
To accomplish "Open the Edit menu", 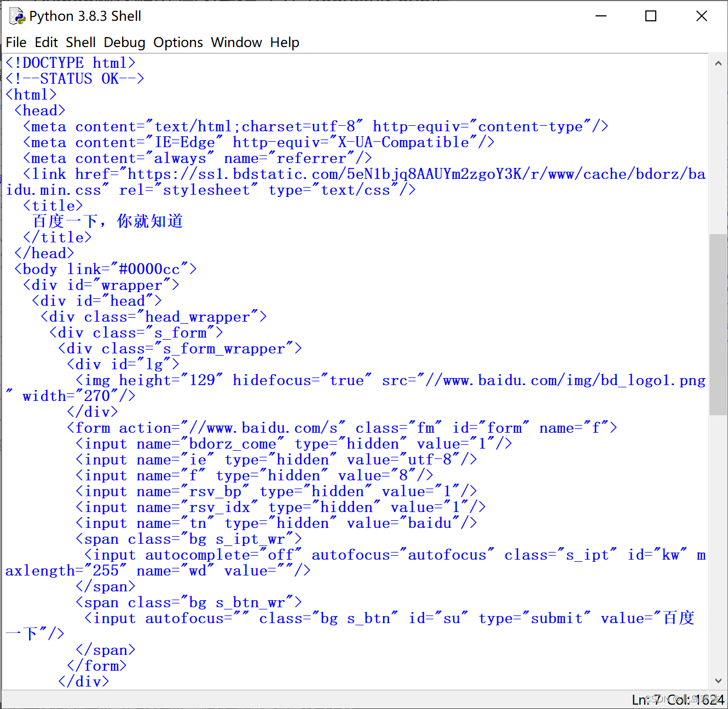I will click(47, 42).
